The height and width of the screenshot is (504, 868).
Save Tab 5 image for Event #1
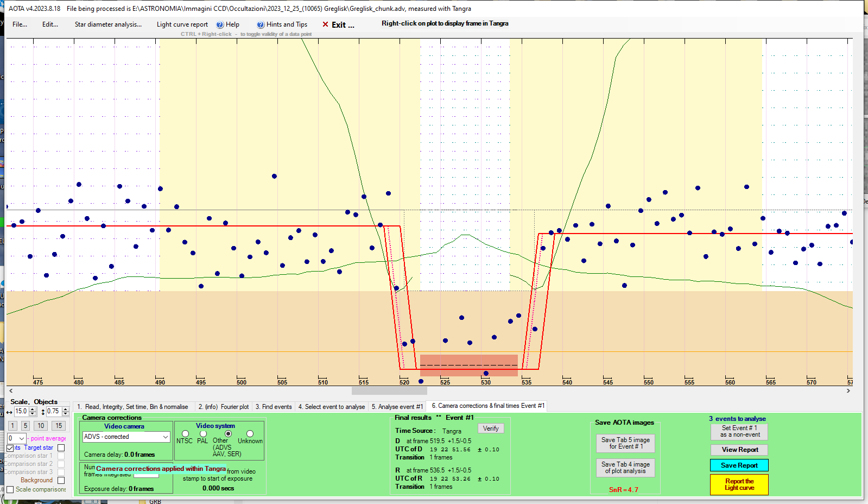pyautogui.click(x=625, y=443)
